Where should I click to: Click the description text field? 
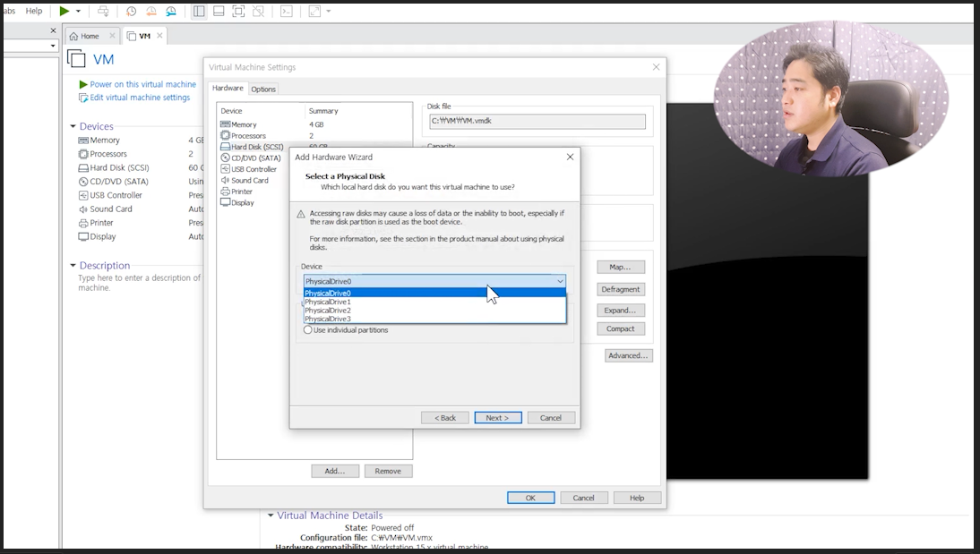[140, 283]
